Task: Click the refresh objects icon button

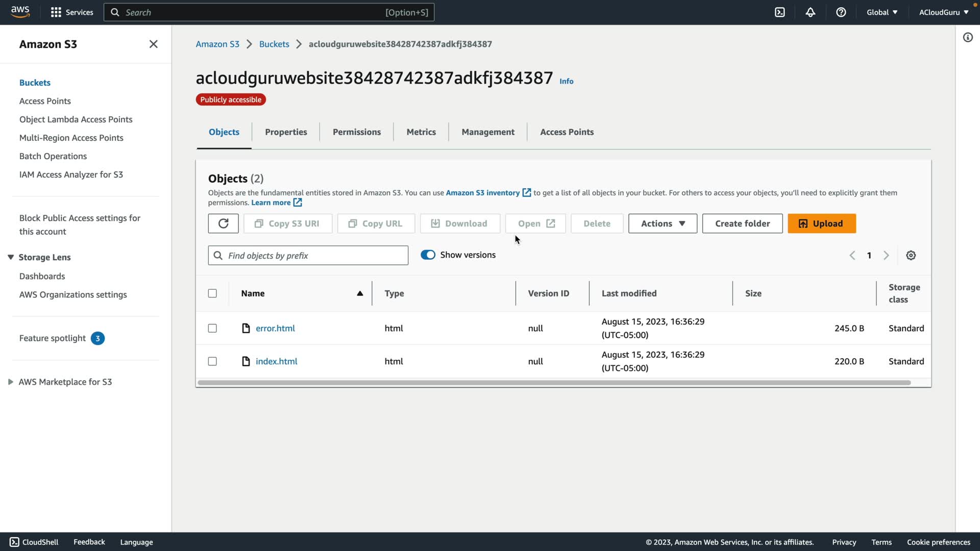Action: (223, 223)
